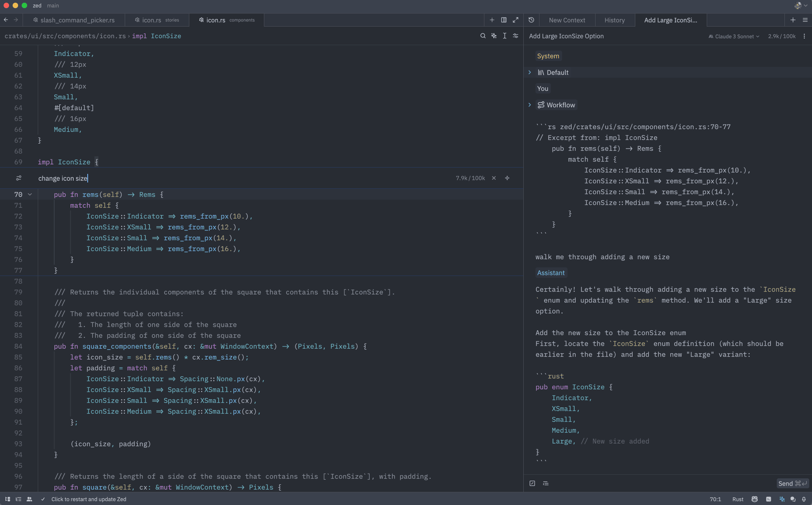Toggle notifications bell panel
Viewport: 812px width, 505px height.
pyautogui.click(x=804, y=499)
